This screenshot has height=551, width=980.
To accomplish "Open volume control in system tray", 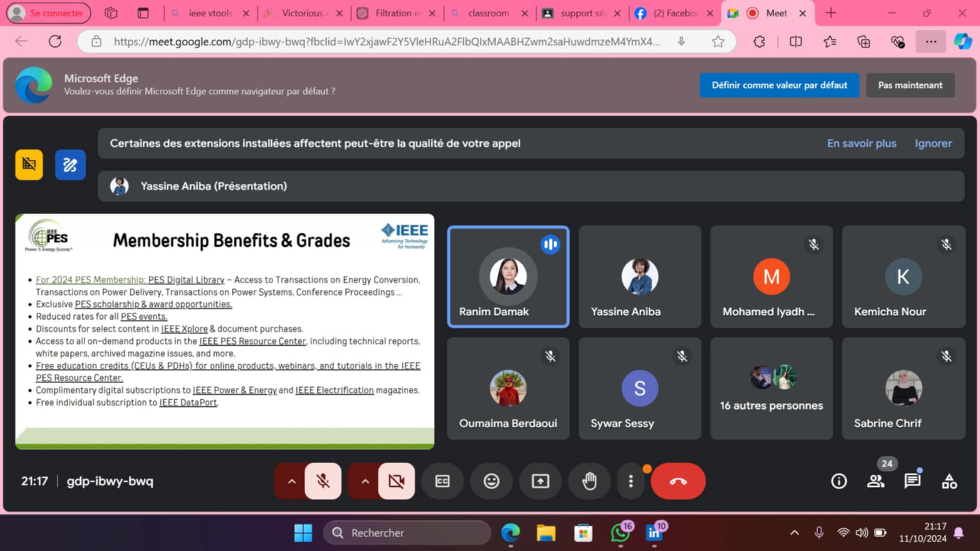I will tap(862, 533).
